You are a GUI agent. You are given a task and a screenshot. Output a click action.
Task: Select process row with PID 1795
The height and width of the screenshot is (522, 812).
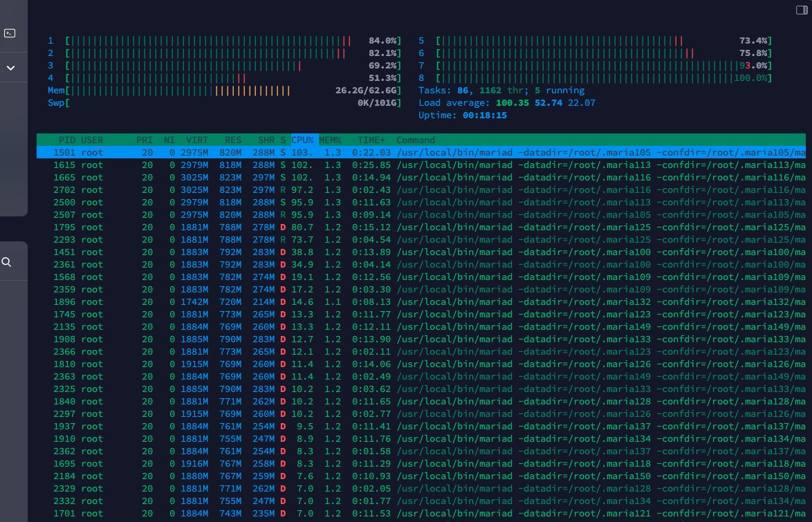coord(421,227)
